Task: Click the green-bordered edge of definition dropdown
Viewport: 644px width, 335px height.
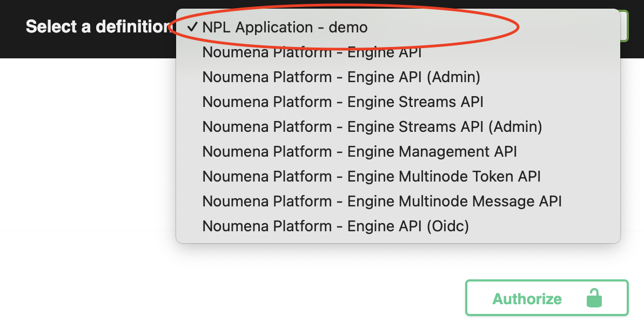Action: coord(625,26)
